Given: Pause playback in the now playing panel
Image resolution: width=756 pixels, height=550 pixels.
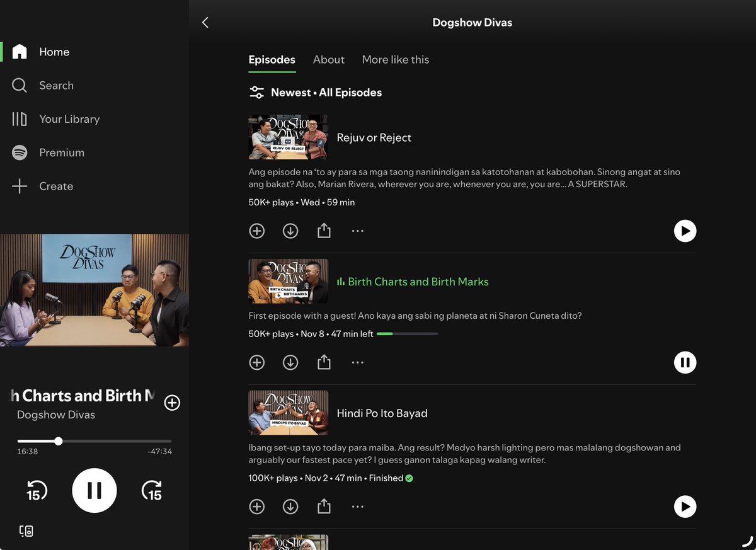Looking at the screenshot, I should (x=94, y=491).
